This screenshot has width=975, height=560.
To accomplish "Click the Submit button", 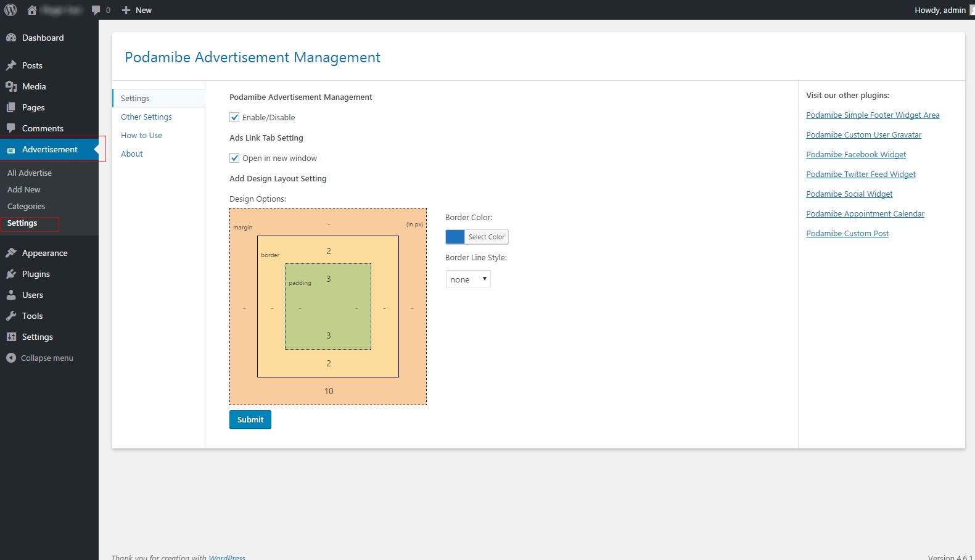I will pyautogui.click(x=250, y=419).
